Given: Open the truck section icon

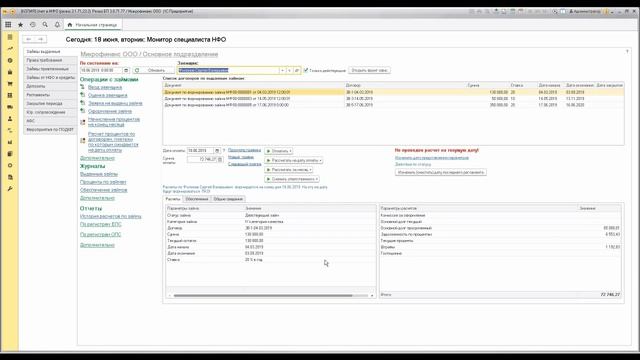Looking at the screenshot, I should tap(10, 107).
